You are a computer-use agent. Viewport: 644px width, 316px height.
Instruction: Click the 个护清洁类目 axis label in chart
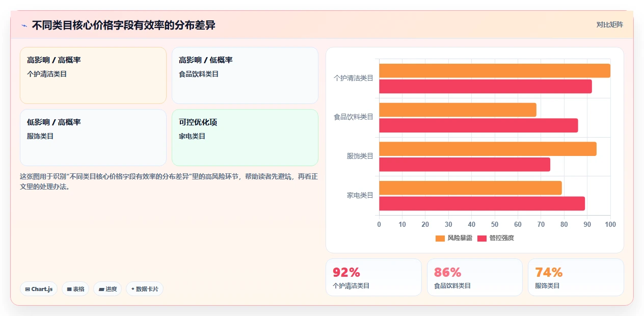point(354,78)
